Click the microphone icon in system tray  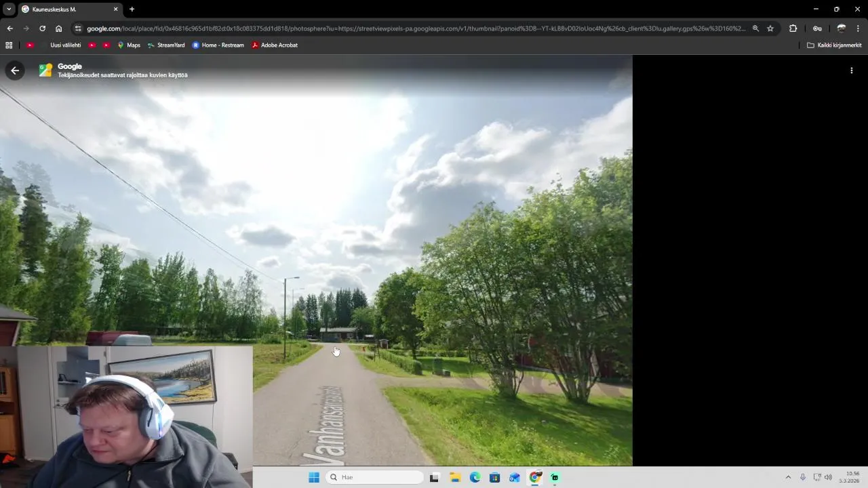pyautogui.click(x=803, y=477)
